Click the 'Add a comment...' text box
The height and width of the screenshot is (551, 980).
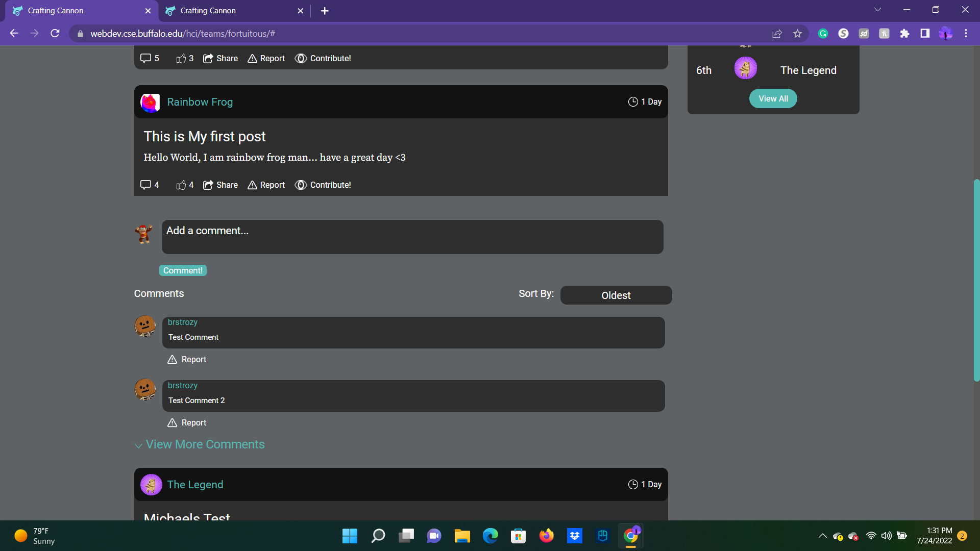pos(412,237)
